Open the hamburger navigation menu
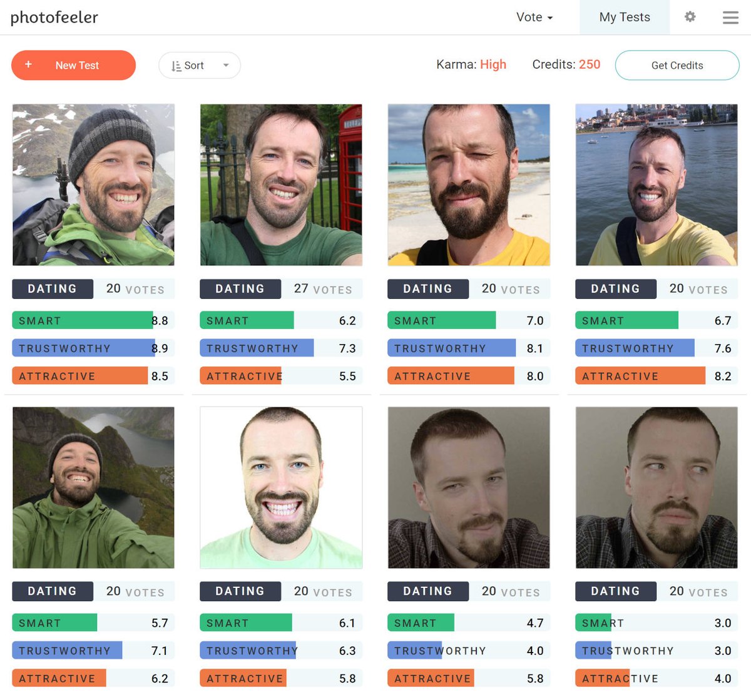 [730, 18]
